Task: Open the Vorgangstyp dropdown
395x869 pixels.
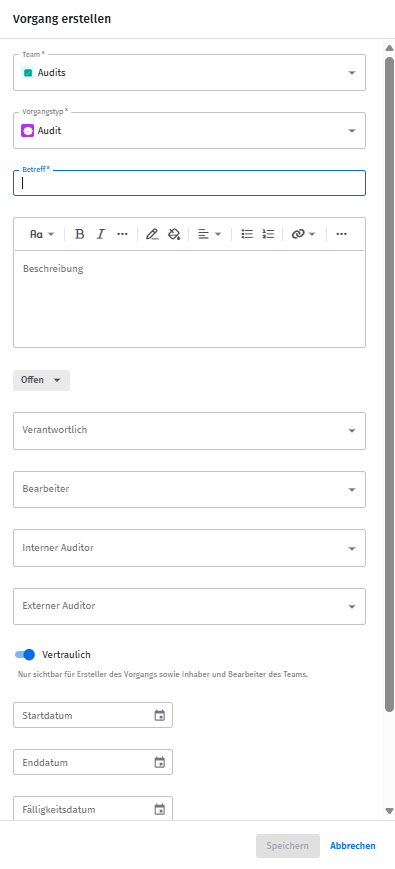Action: (189, 131)
